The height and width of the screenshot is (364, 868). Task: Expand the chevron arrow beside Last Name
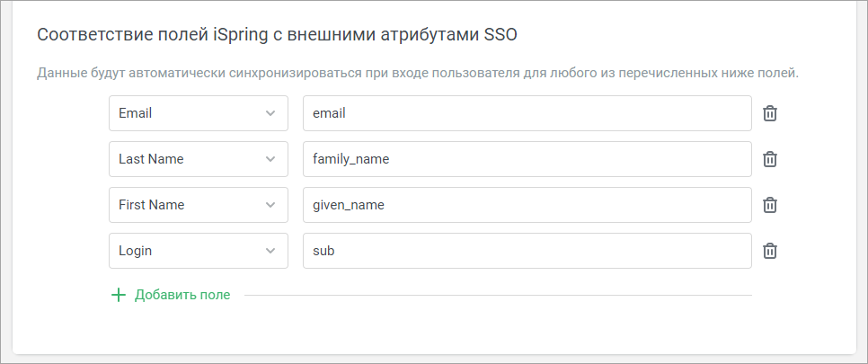click(x=270, y=160)
